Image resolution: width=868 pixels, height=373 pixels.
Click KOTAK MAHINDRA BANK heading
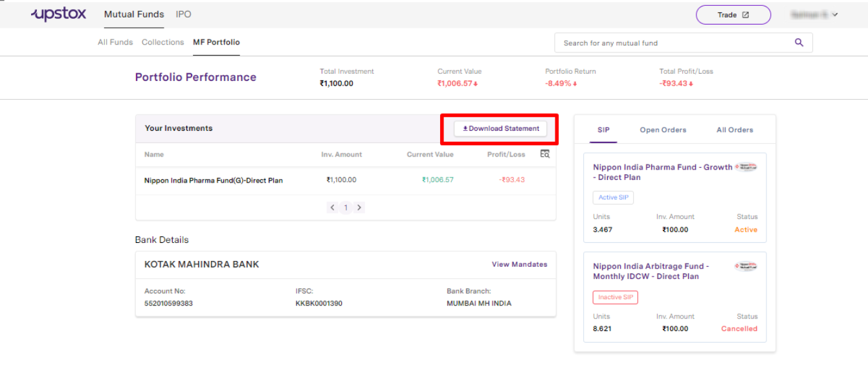click(201, 264)
